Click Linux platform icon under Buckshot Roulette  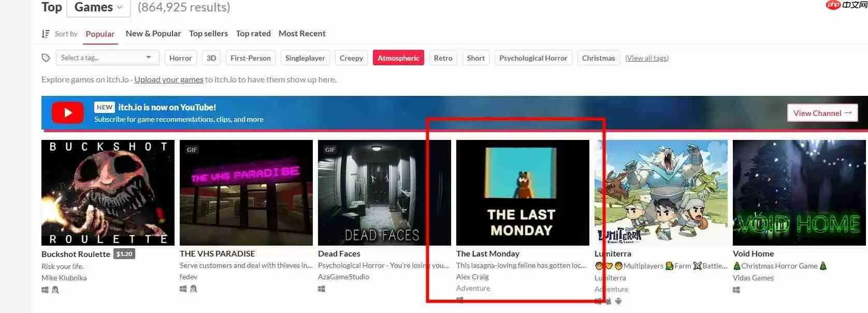coord(55,290)
